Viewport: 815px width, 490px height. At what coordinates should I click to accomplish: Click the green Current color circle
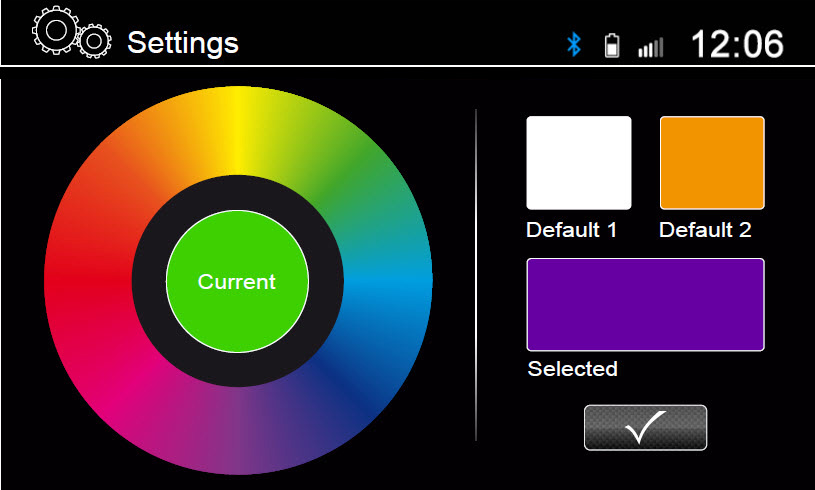pyautogui.click(x=238, y=281)
